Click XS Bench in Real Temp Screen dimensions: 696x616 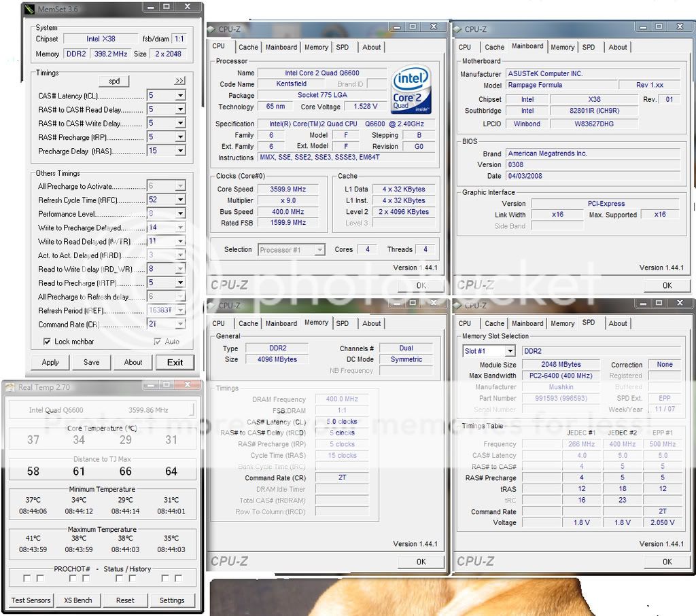click(78, 600)
